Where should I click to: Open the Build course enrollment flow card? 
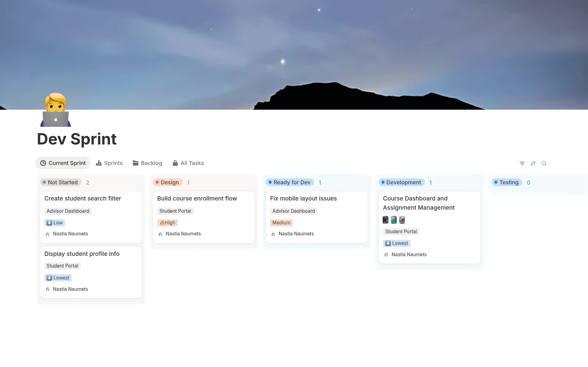197,198
